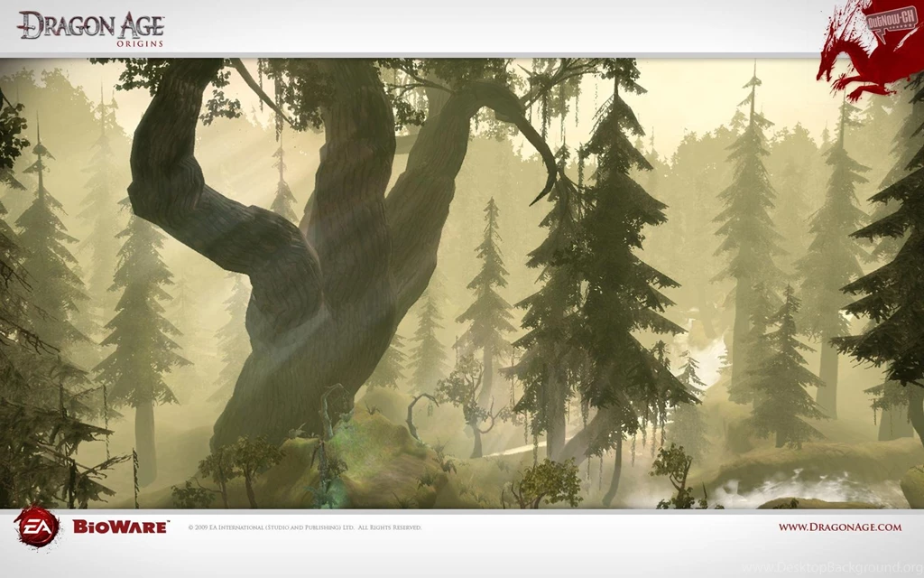Click the red blood dragon emblem
Image resolution: width=924 pixels, height=578 pixels.
(870, 51)
